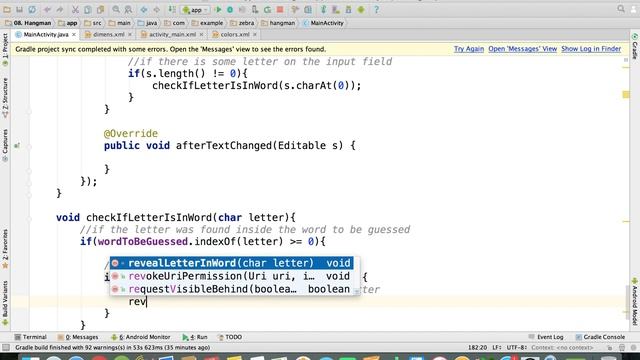This screenshot has height=360, width=640.
Task: Click the Try Again link
Action: tap(469, 49)
